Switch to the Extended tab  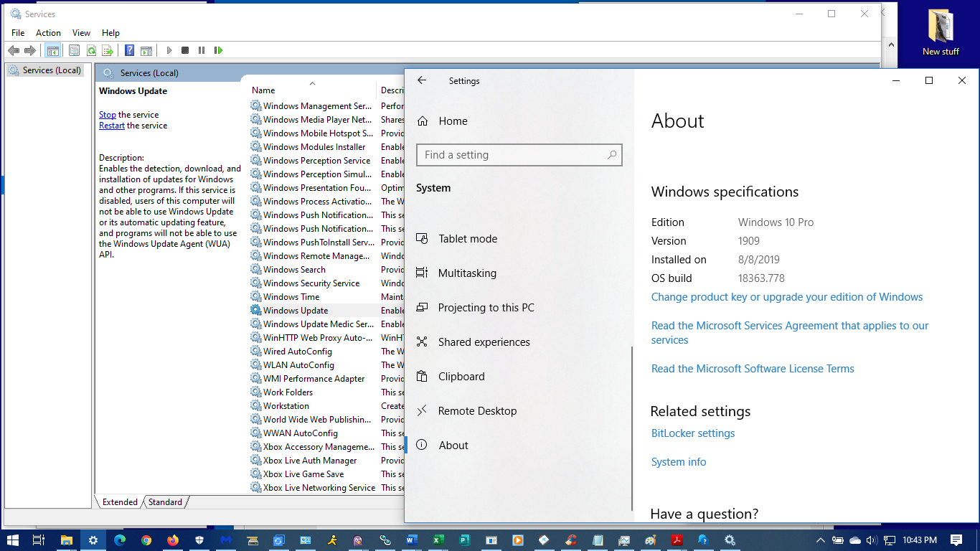pos(120,502)
